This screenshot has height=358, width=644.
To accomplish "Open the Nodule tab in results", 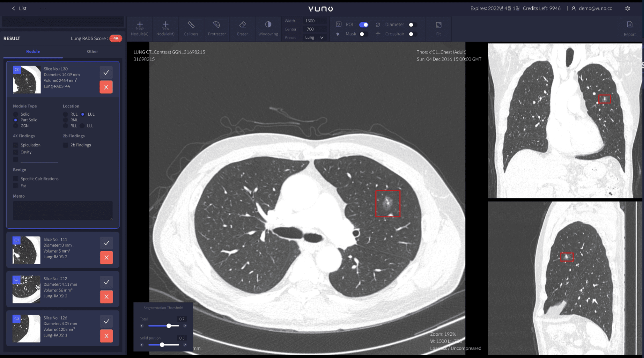I will click(33, 51).
